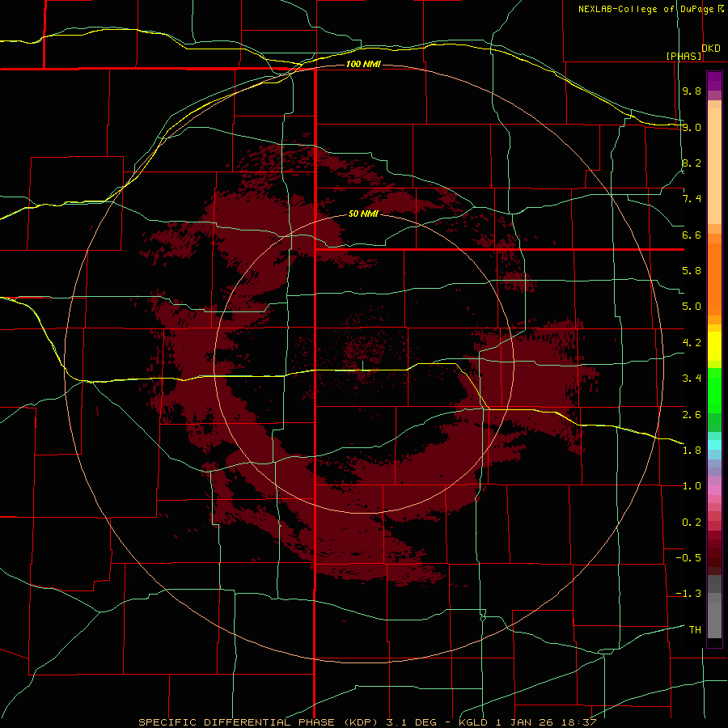Click the [PHAS] legend heading
Screen dimensions: 728x728
click(684, 56)
